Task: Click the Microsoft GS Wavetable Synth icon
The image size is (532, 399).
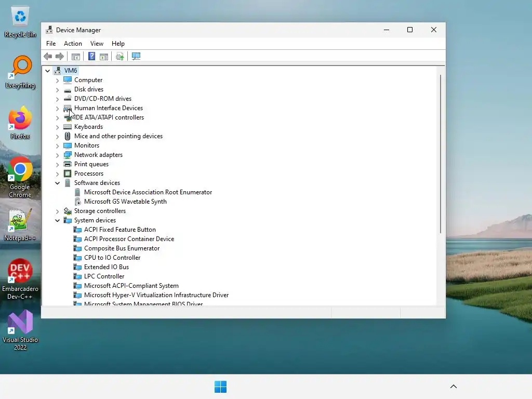Action: click(78, 202)
